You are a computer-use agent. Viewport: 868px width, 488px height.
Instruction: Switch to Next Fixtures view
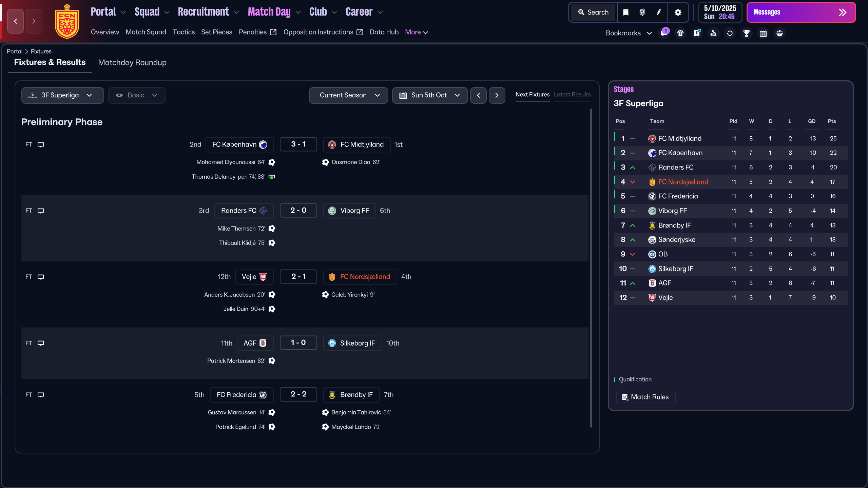coord(533,95)
